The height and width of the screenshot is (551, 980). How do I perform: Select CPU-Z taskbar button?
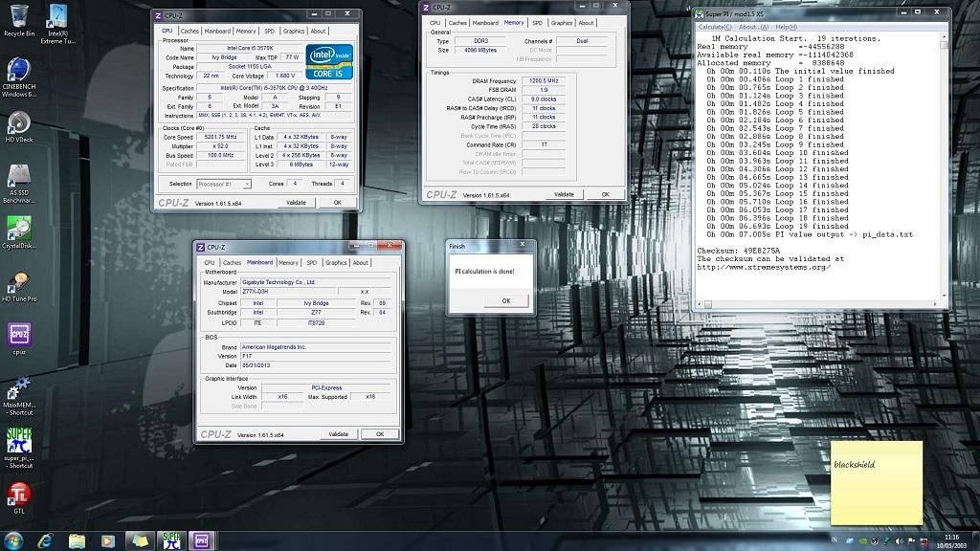[x=202, y=541]
